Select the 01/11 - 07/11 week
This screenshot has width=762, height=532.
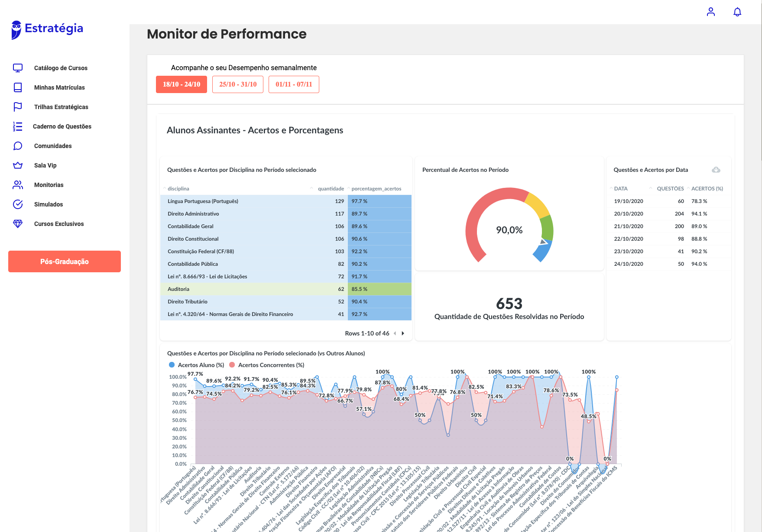[294, 84]
